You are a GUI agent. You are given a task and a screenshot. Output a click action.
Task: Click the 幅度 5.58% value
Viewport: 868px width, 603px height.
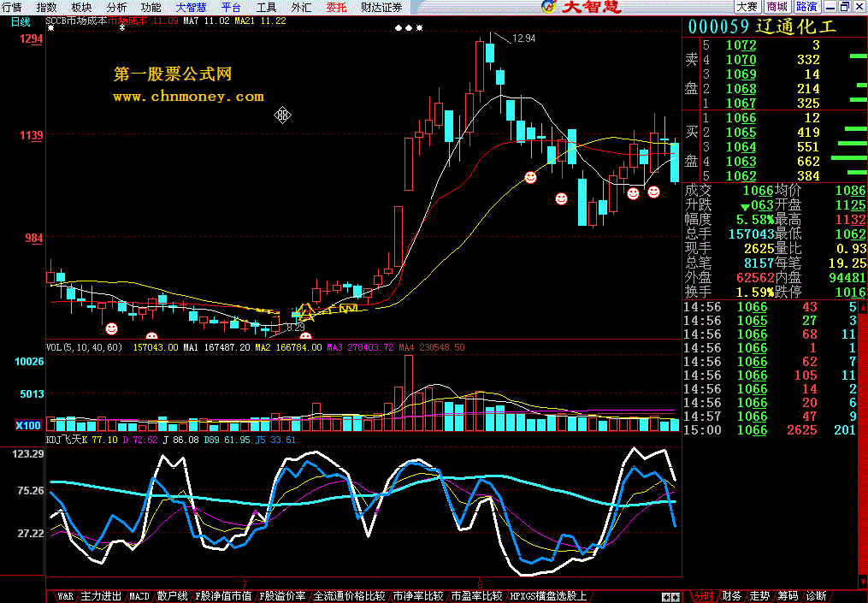pyautogui.click(x=754, y=219)
